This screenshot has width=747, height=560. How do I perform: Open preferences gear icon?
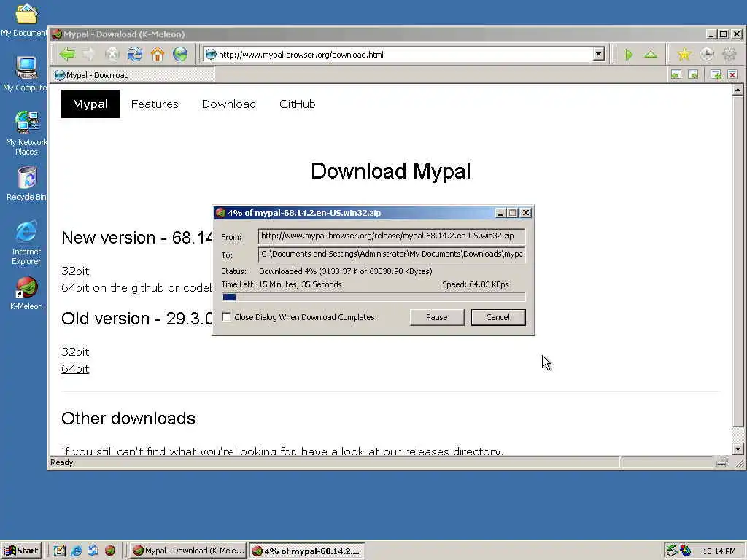click(x=729, y=54)
